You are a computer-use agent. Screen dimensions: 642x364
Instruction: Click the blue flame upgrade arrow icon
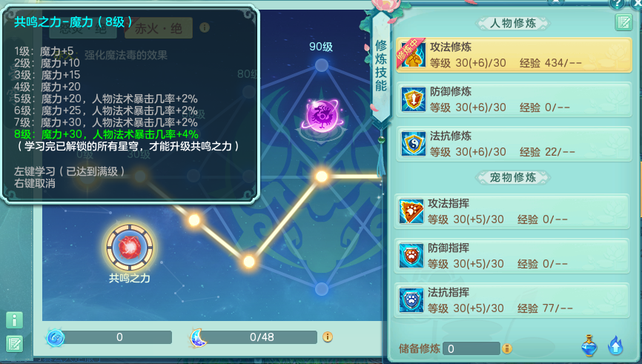click(x=615, y=345)
